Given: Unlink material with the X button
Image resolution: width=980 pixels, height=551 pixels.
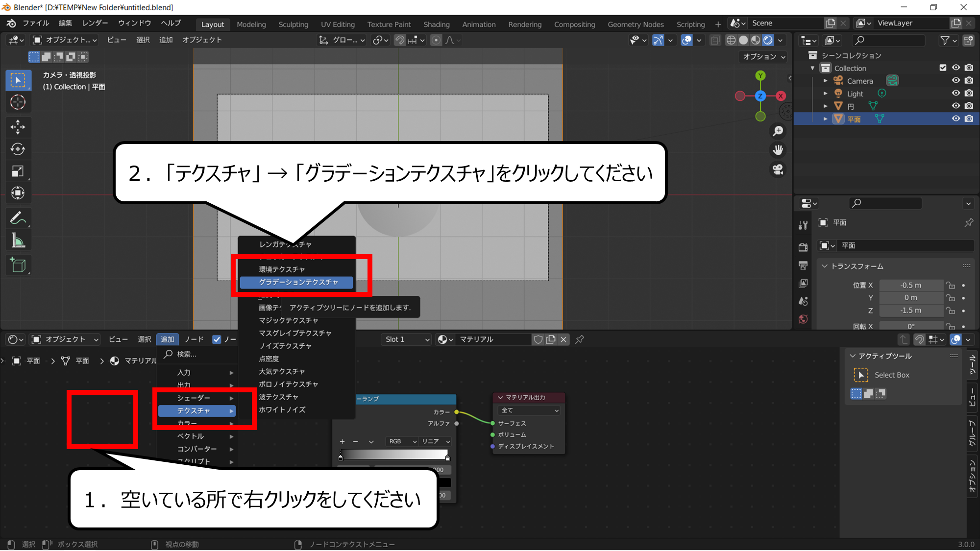Looking at the screenshot, I should click(563, 339).
